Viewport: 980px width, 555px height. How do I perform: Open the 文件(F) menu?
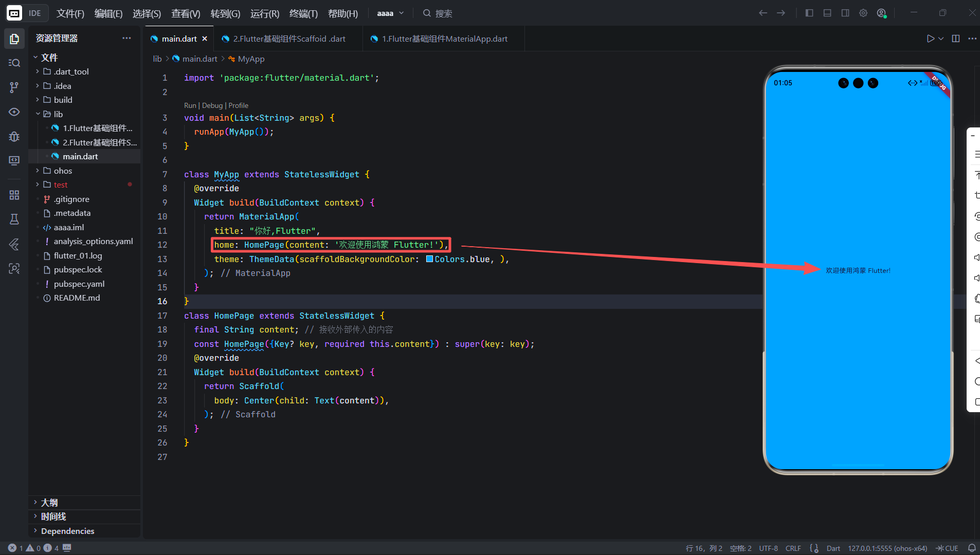pyautogui.click(x=70, y=13)
